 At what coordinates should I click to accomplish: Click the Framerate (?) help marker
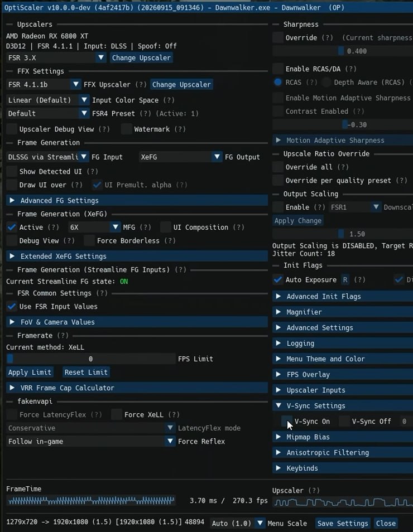point(63,336)
